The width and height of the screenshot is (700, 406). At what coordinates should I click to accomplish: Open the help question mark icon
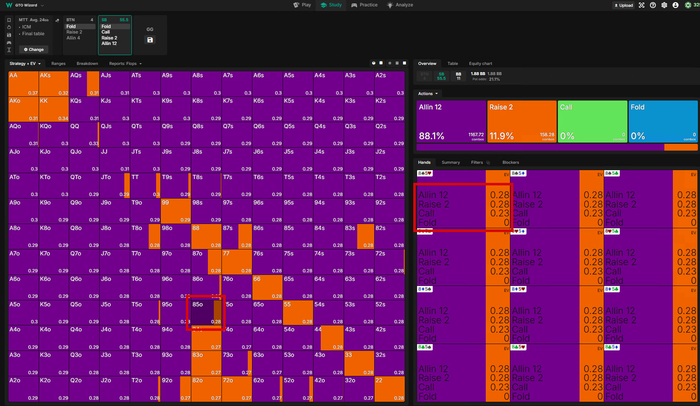click(x=653, y=5)
